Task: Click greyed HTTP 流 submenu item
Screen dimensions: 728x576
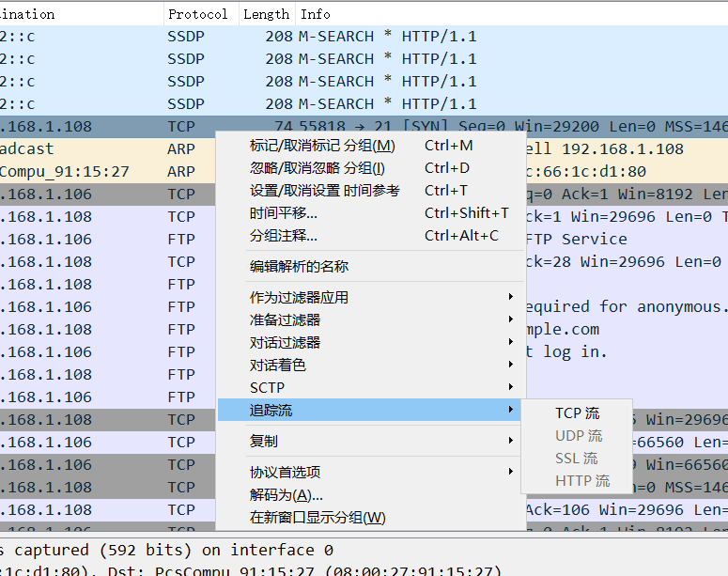Action: pyautogui.click(x=577, y=481)
